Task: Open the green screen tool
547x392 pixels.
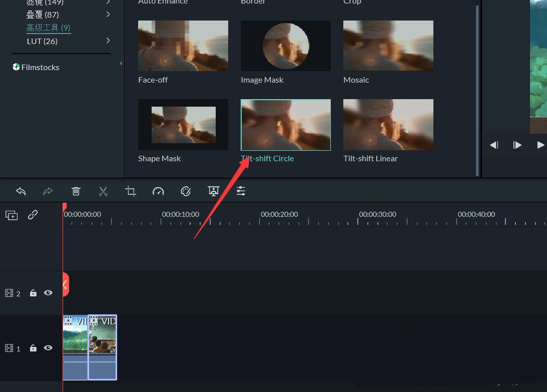Action: tap(213, 191)
